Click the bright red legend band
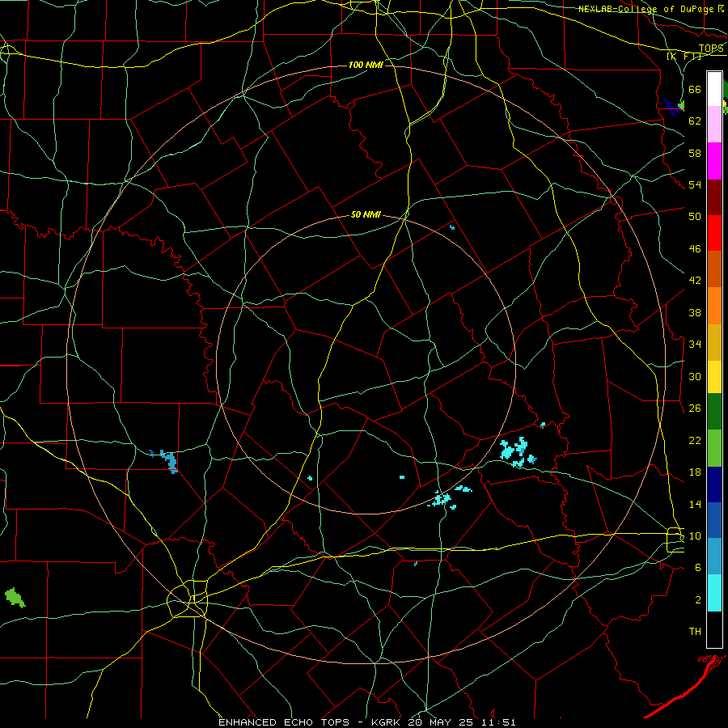Image resolution: width=728 pixels, height=728 pixels. [x=714, y=233]
